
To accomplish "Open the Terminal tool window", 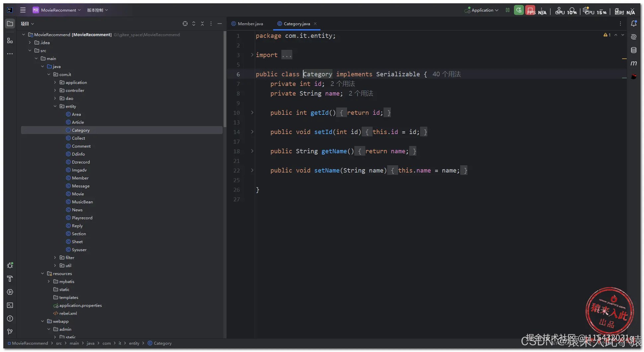I will pos(10,305).
